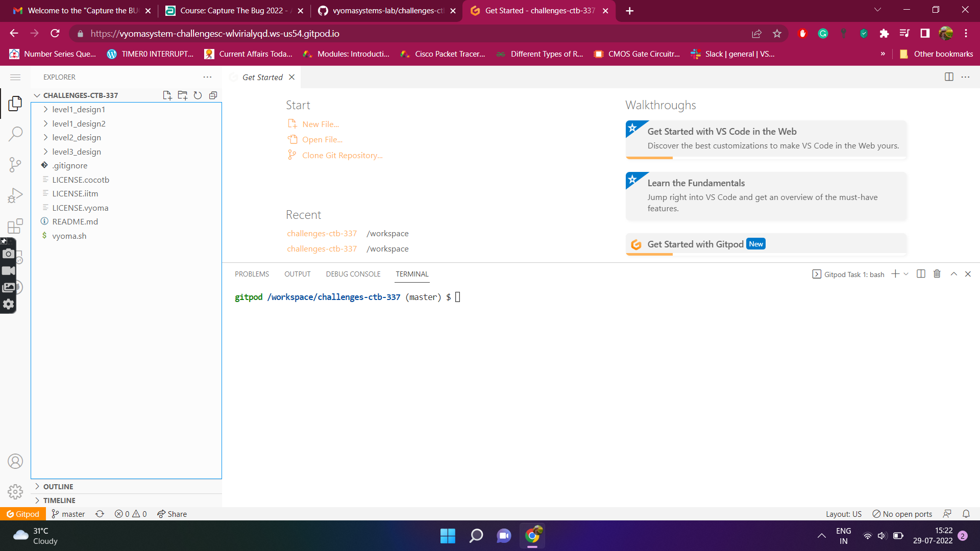The width and height of the screenshot is (980, 551).
Task: Open the hamburger application menu
Action: point(15,77)
